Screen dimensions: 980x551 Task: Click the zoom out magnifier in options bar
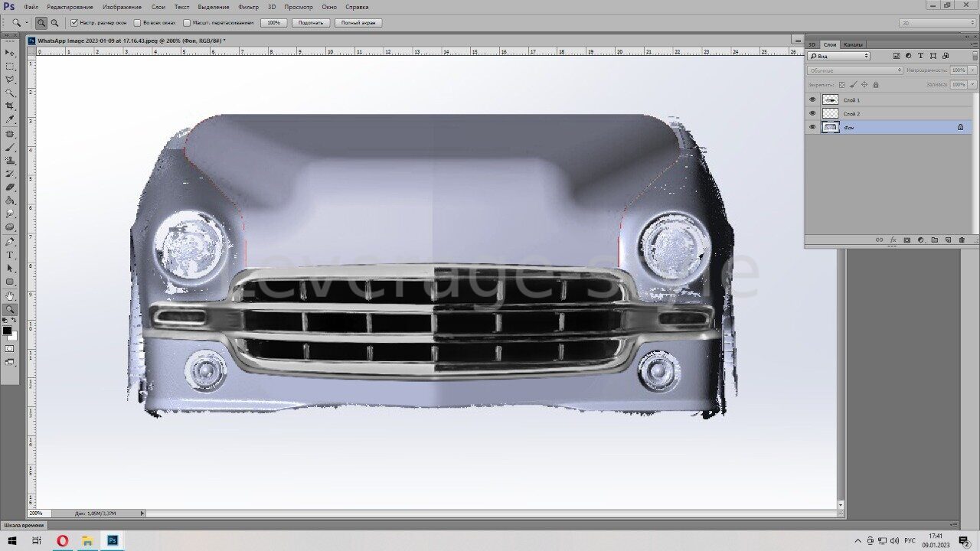[54, 23]
